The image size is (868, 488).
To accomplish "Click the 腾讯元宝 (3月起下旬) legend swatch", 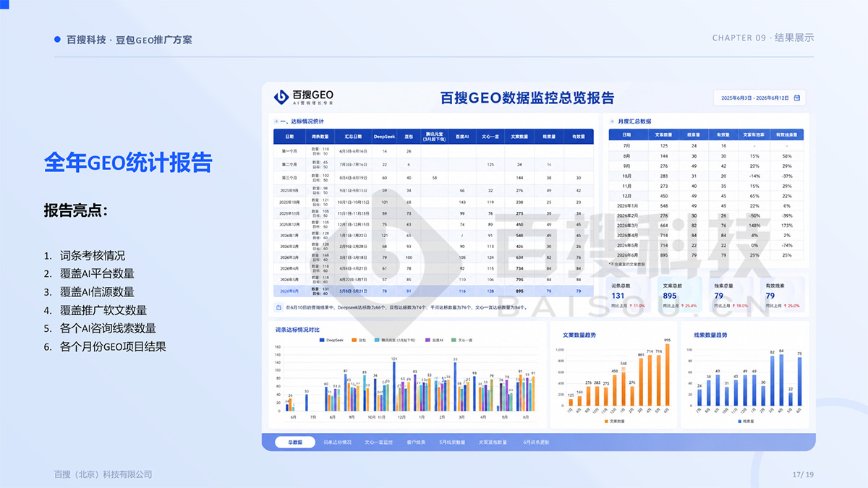I will click(376, 340).
